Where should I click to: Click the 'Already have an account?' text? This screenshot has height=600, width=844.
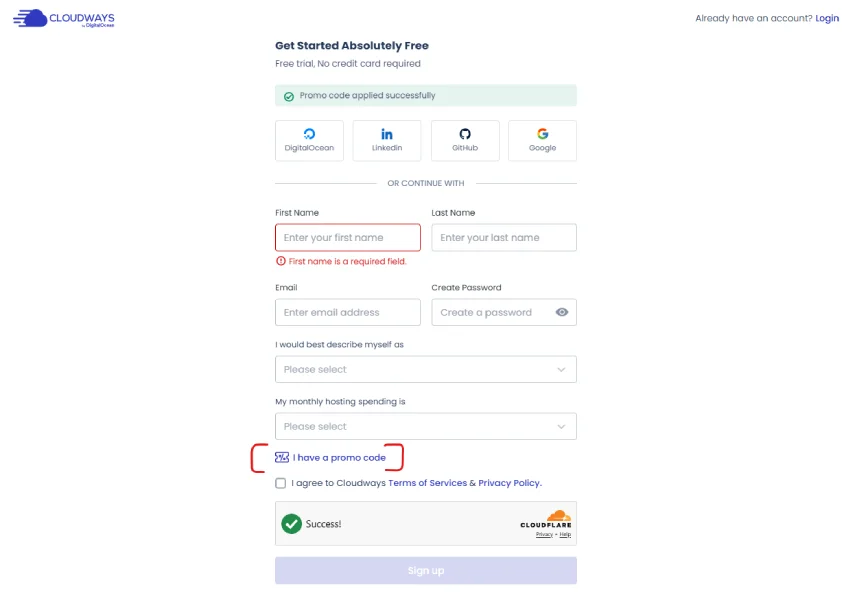point(754,18)
